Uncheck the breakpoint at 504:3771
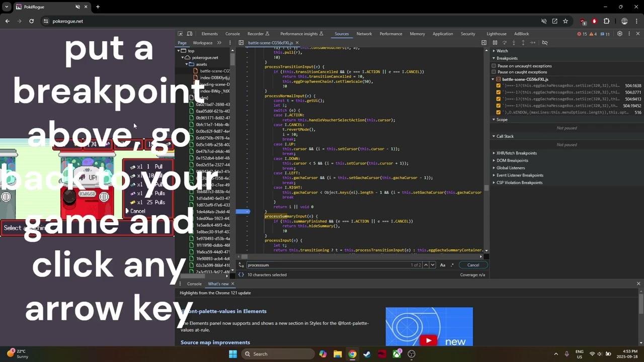The height and width of the screenshot is (362, 644). pos(499,92)
